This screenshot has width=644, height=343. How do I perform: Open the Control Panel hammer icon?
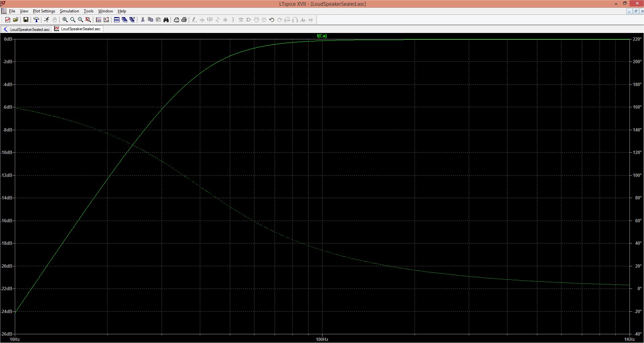pyautogui.click(x=36, y=20)
